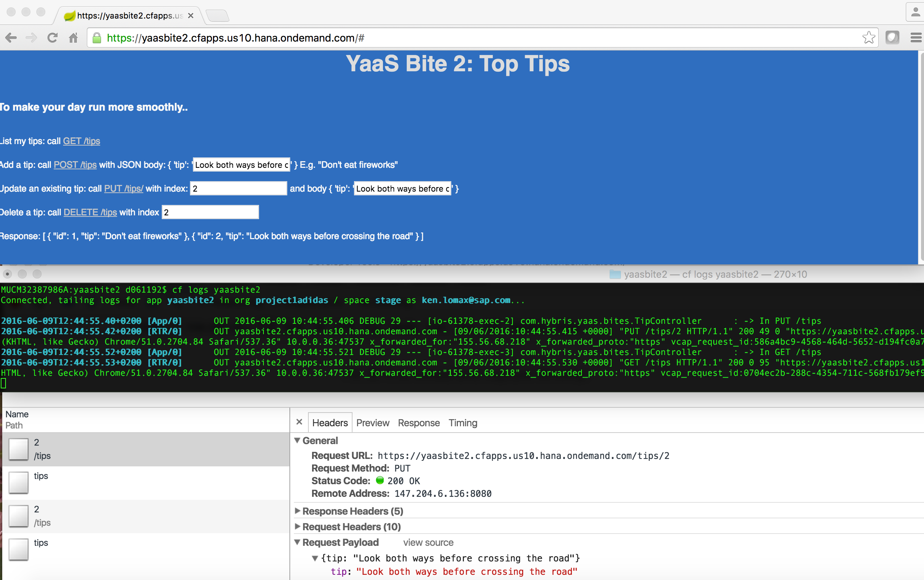Focus the PUT index input field

click(x=239, y=188)
